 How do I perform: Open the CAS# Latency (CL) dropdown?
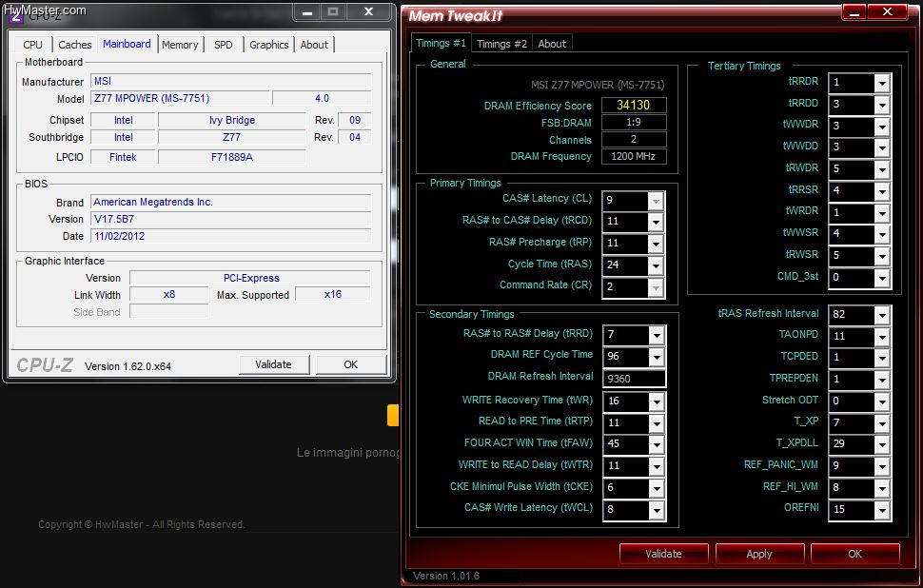tap(656, 201)
